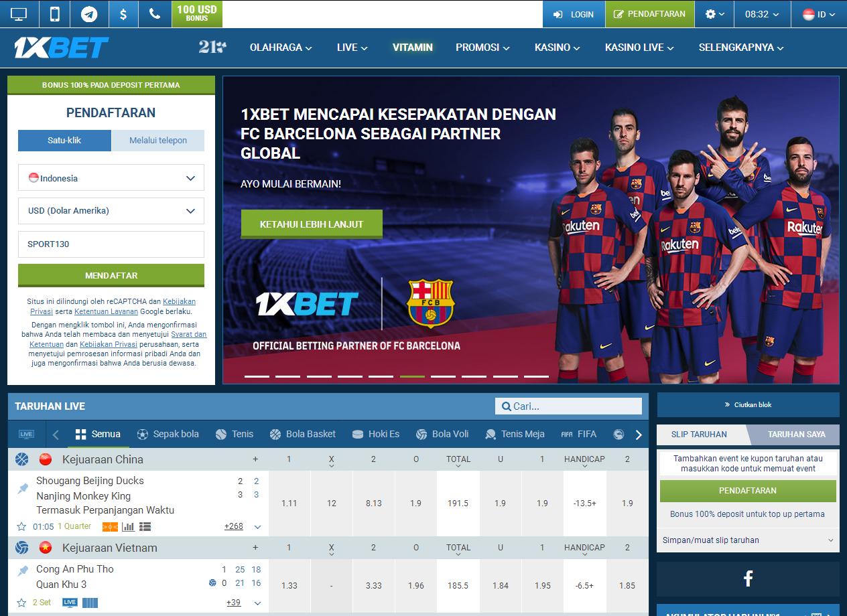This screenshot has width=847, height=616.
Task: Switch to the Melalui telepon tab
Action: [158, 141]
